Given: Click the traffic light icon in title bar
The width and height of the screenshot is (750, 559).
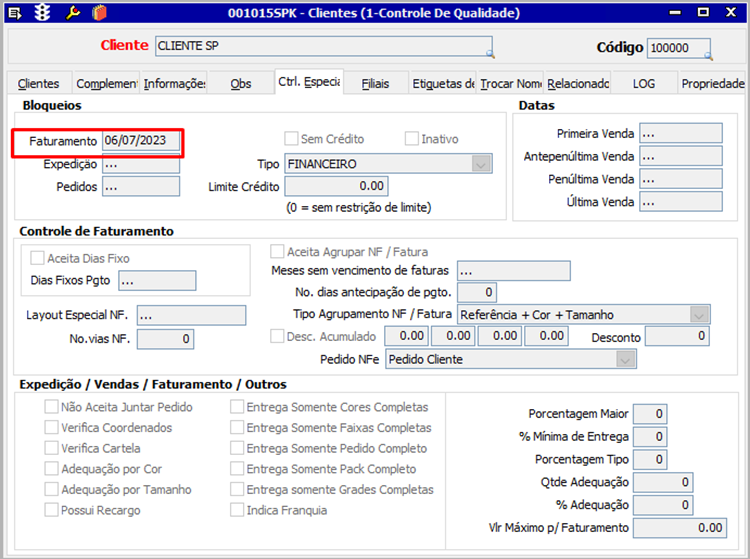Looking at the screenshot, I should point(43,12).
